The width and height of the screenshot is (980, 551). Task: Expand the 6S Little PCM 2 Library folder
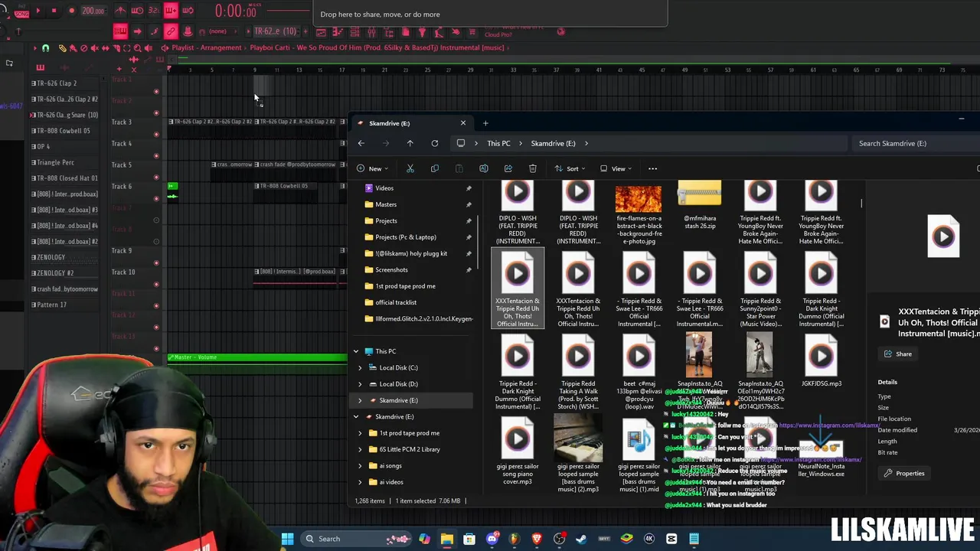point(361,449)
